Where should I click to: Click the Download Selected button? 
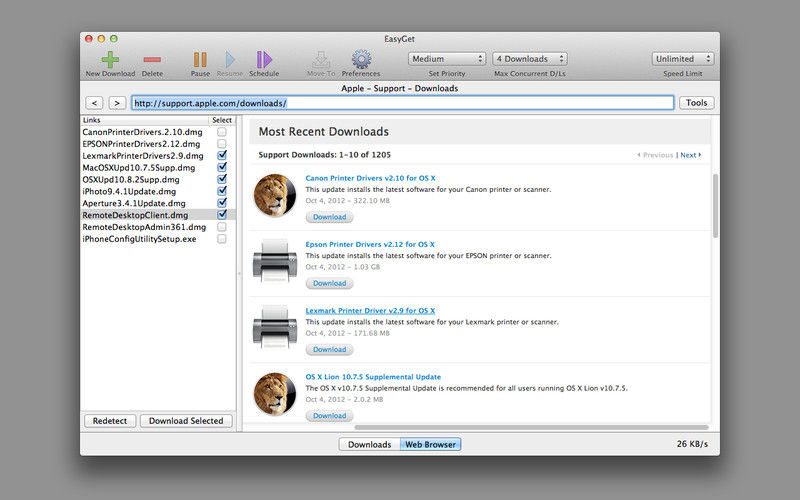point(186,421)
